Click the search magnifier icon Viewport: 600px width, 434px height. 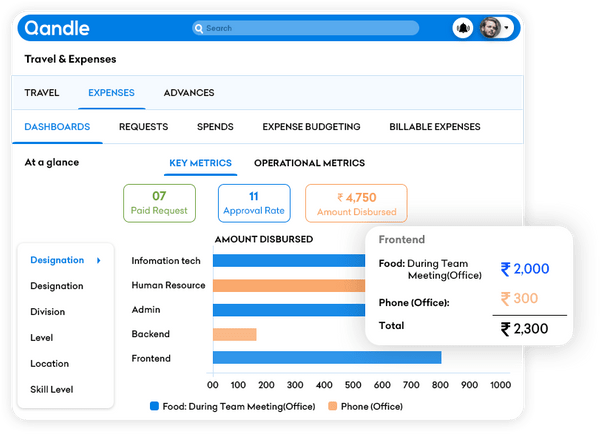tap(199, 28)
